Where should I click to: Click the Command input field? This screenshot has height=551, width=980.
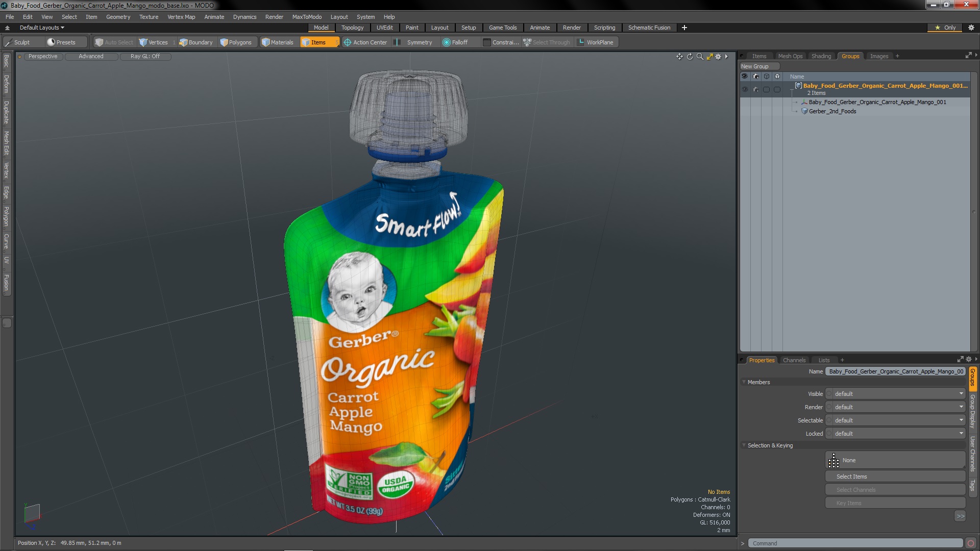856,543
